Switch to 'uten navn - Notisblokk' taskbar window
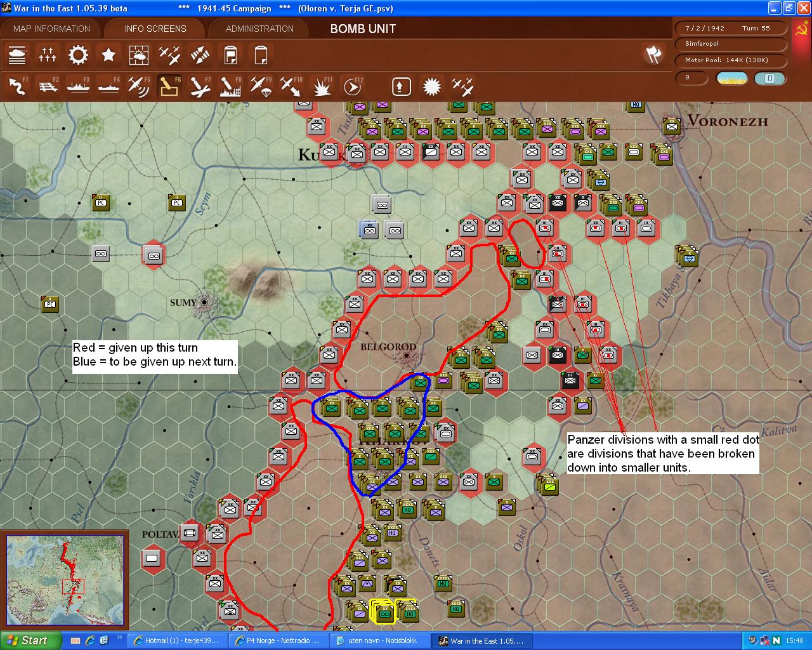This screenshot has width=812, height=650. click(x=379, y=641)
